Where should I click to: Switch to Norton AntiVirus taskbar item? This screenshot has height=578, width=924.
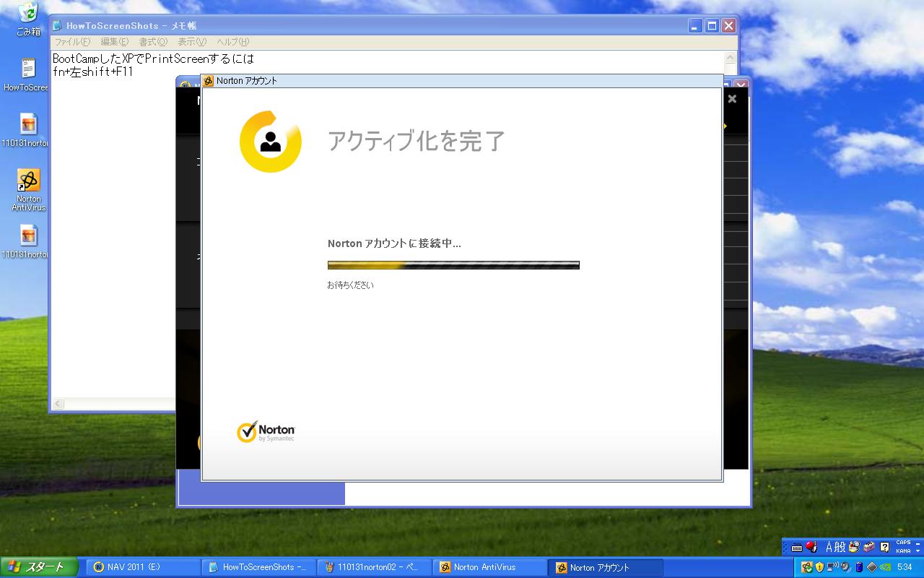(490, 567)
